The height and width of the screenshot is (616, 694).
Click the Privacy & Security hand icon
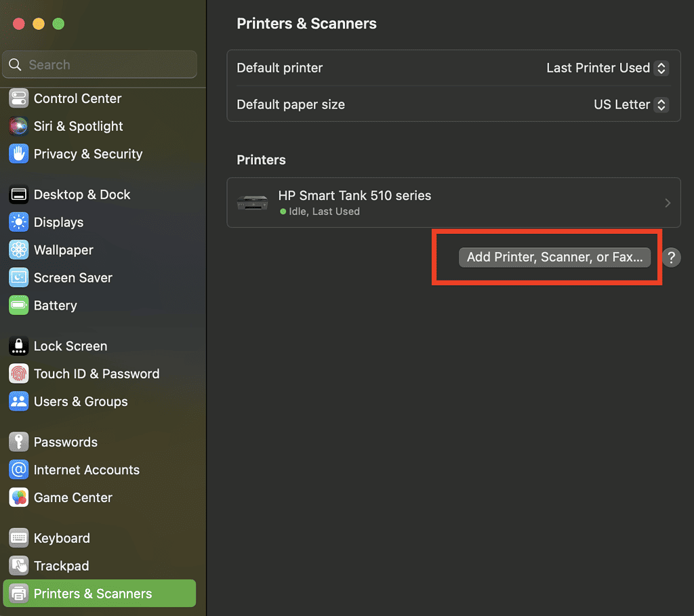coord(18,154)
